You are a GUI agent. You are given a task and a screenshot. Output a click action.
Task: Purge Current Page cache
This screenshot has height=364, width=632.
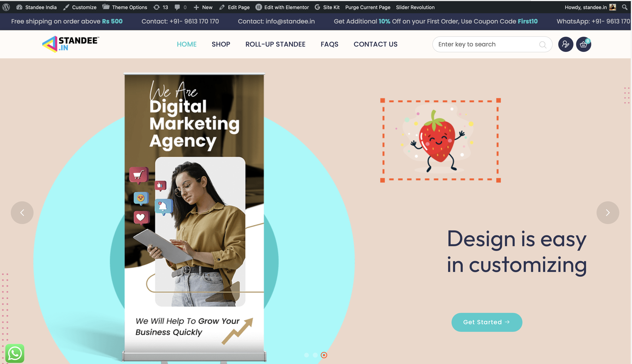(368, 7)
